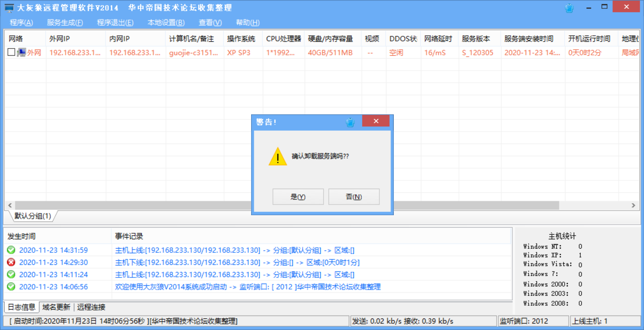Viewport: 644px width, 330px height.
Task: Click the 监听端口: 2012 status bar entry
Action: [533, 321]
